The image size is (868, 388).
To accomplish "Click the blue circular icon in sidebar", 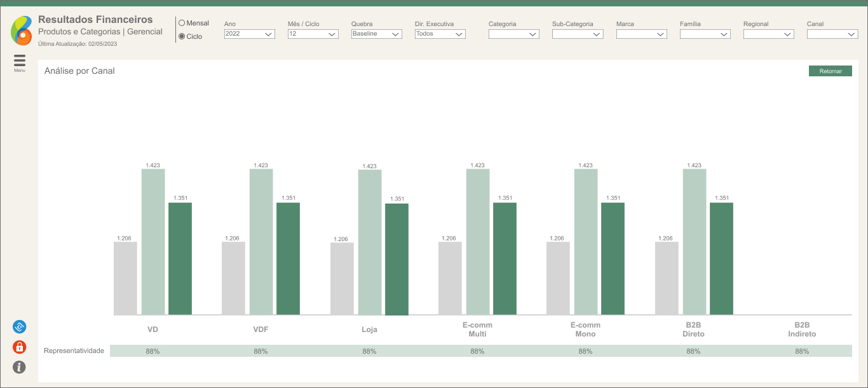I will 20,327.
